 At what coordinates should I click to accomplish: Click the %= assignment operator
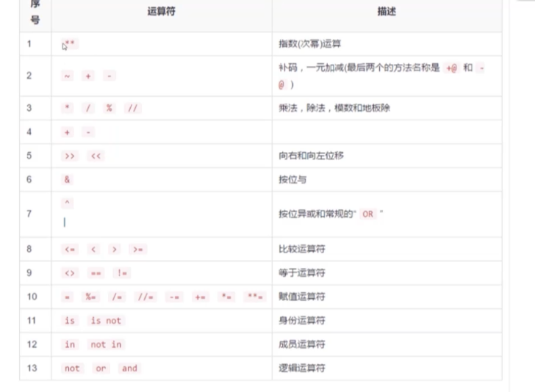click(x=90, y=297)
